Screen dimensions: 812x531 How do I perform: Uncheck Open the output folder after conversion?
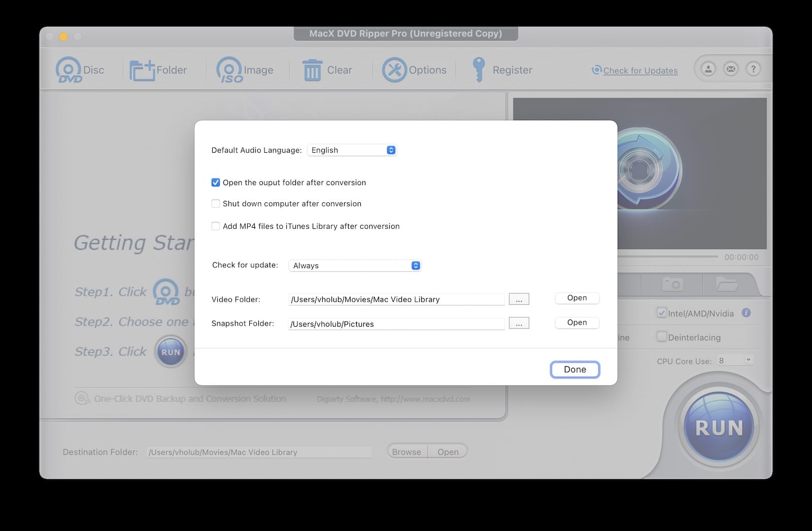click(216, 183)
